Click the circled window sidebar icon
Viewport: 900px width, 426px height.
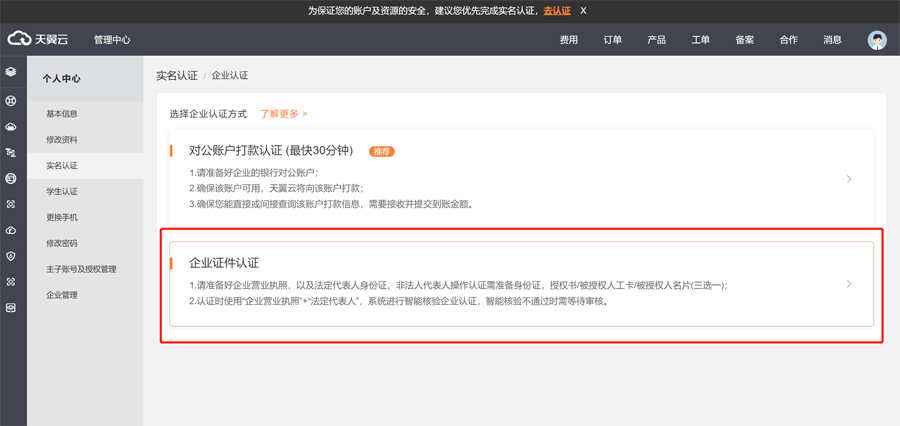10,179
